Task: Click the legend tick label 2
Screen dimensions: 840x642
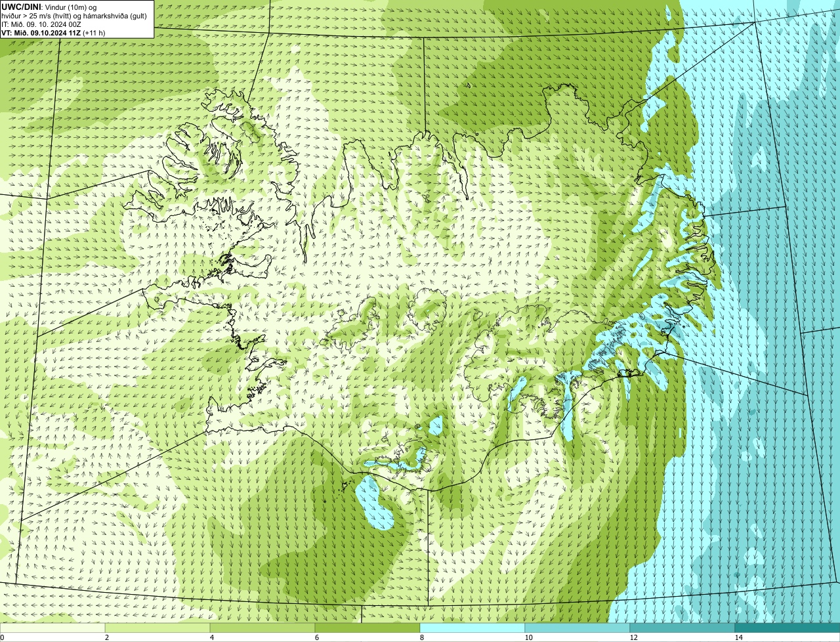Action: 107,637
